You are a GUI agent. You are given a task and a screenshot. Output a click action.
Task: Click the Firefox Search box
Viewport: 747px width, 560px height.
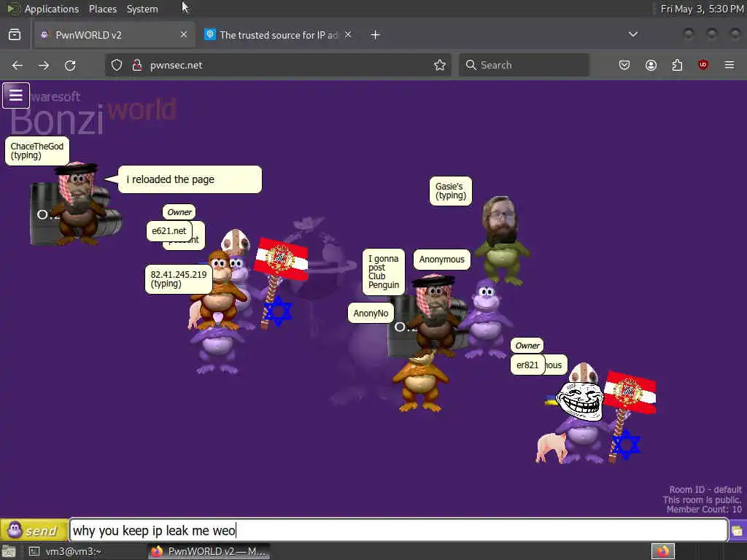[524, 65]
